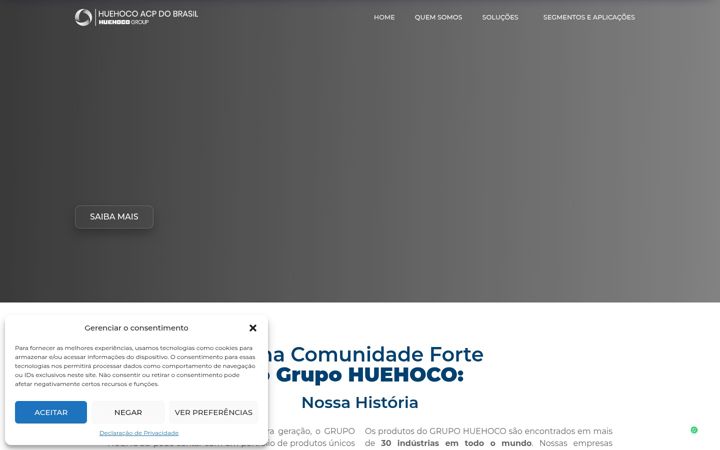Open the QUEM SOMOS menu item
Screen dimensions: 720x450
click(438, 17)
